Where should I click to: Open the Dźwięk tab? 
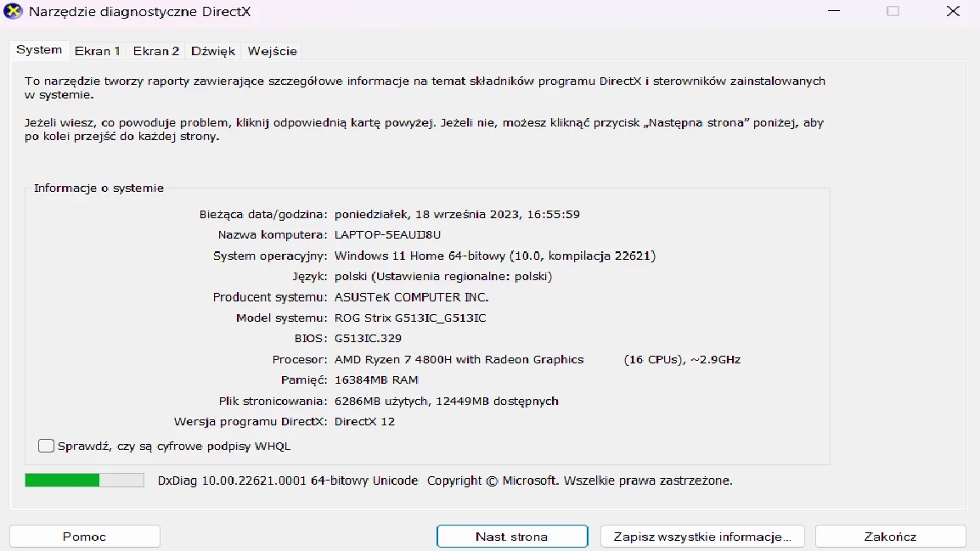213,51
